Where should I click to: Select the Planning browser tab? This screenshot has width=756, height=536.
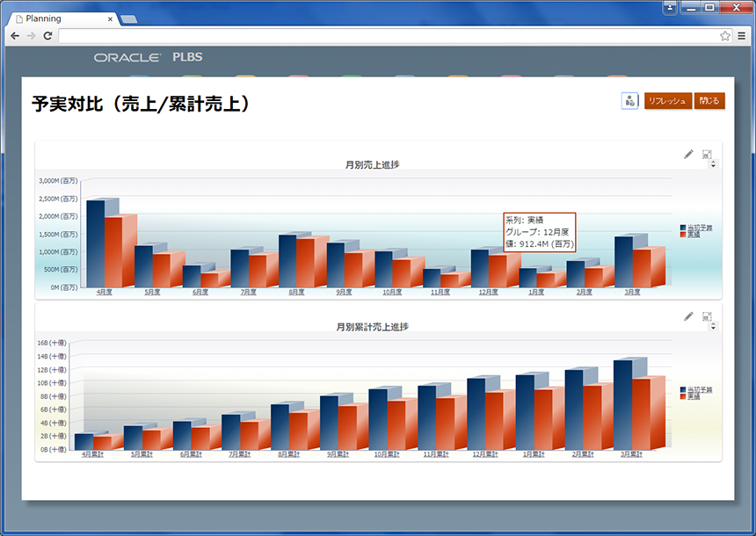point(57,18)
